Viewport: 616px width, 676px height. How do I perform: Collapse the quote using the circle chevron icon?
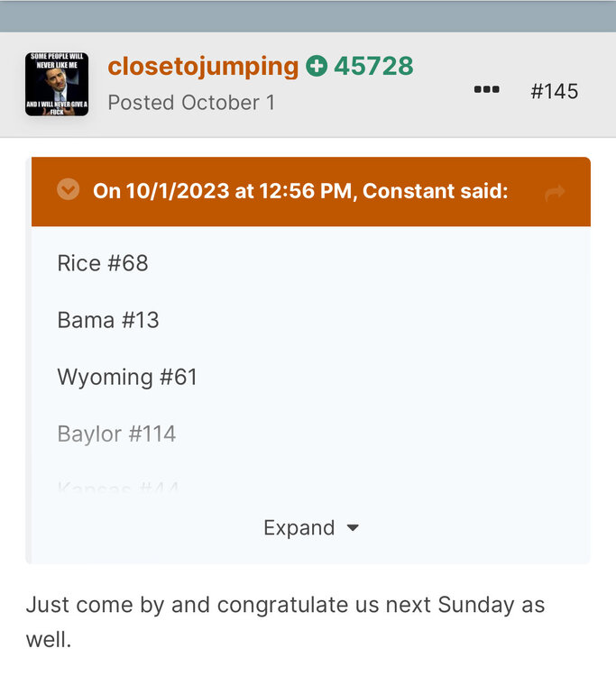pyautogui.click(x=68, y=190)
